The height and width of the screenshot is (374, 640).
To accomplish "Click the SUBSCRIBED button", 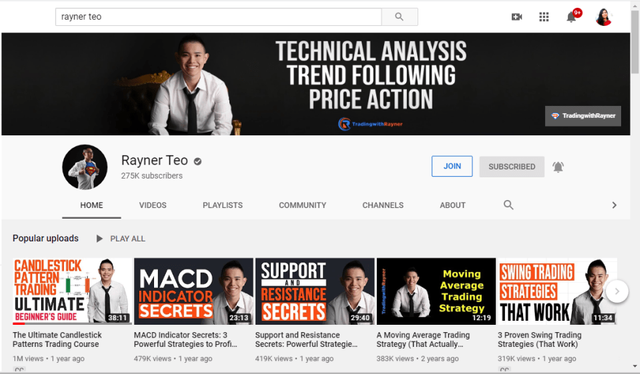I will (512, 167).
